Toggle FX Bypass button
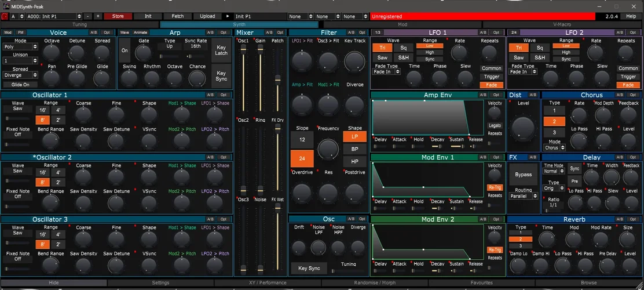 pyautogui.click(x=523, y=175)
